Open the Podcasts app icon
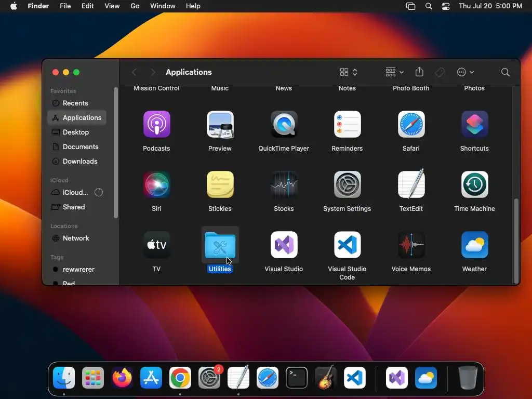This screenshot has height=399, width=532. tap(156, 124)
